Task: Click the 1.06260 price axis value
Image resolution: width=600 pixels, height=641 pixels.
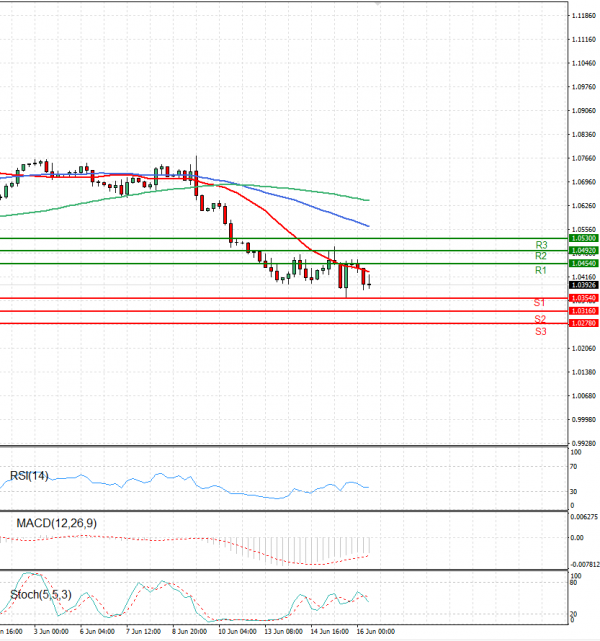Action: coord(584,205)
